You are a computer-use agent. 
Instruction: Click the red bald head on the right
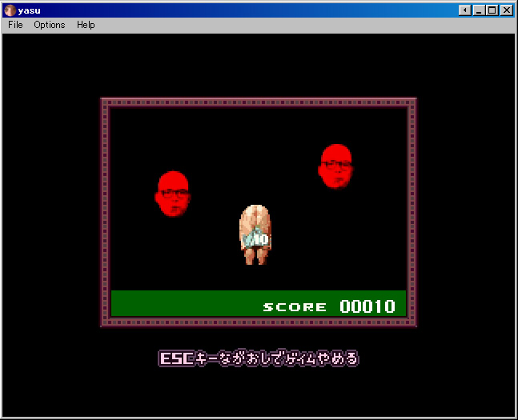(x=335, y=166)
